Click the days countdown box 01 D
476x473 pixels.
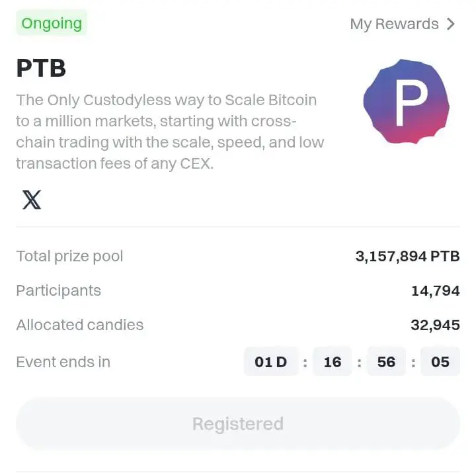(x=271, y=361)
